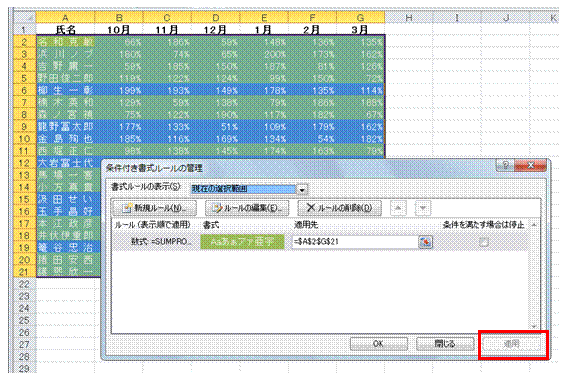Click the select-all corner of the sheet
This screenshot has height=379, width=567.
tap(25, 17)
